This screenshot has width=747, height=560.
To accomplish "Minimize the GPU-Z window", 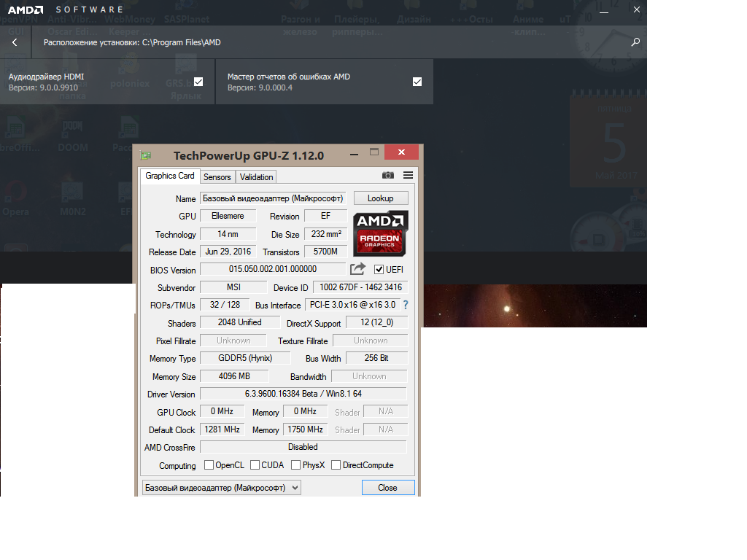I will tap(354, 155).
